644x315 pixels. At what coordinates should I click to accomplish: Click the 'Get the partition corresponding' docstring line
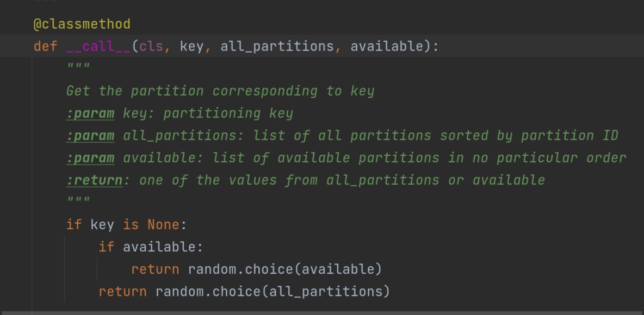pyautogui.click(x=220, y=91)
